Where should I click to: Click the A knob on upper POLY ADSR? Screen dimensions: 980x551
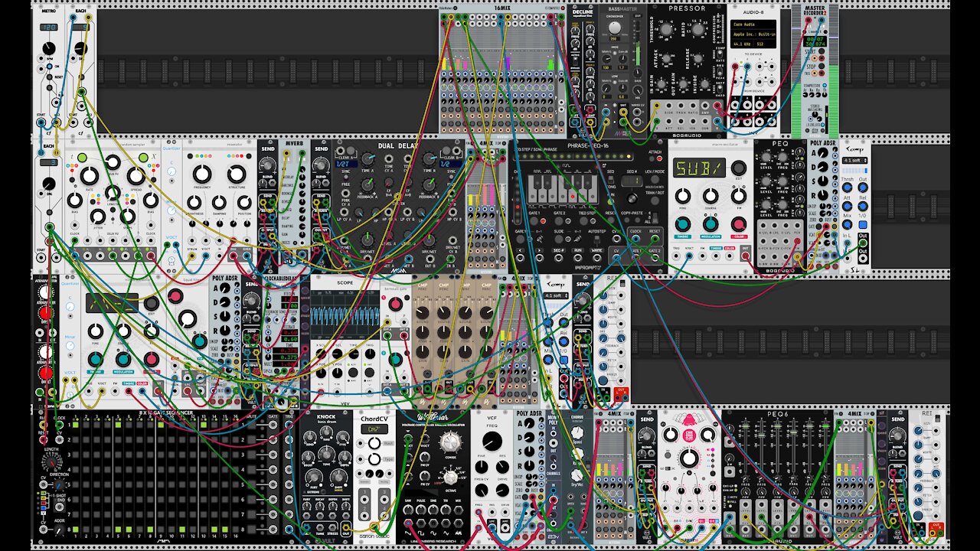(823, 152)
